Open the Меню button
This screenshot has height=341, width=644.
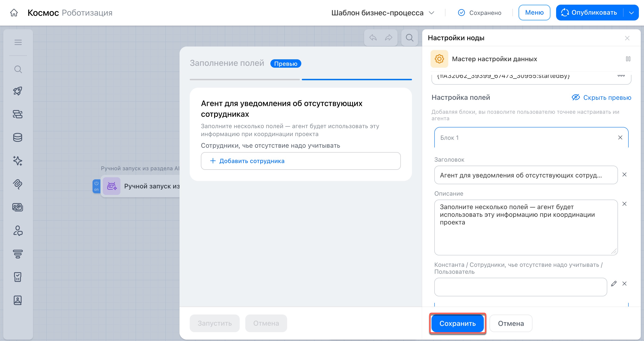click(x=534, y=13)
